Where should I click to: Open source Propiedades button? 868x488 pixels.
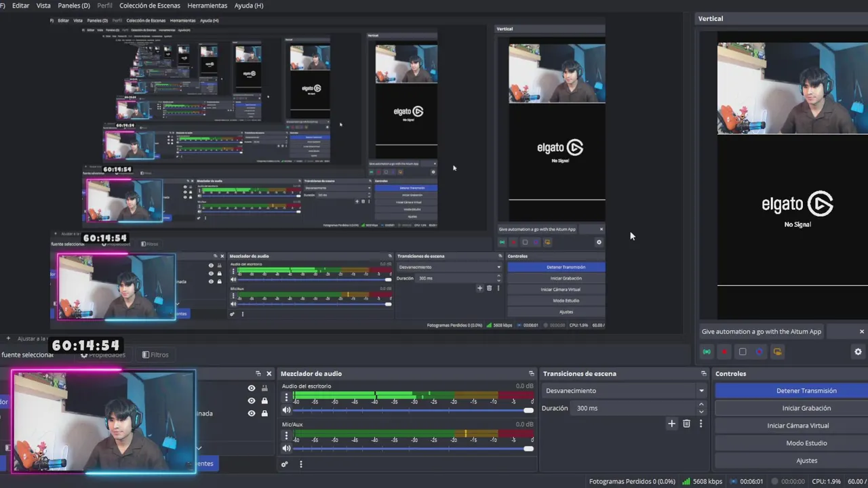(103, 354)
